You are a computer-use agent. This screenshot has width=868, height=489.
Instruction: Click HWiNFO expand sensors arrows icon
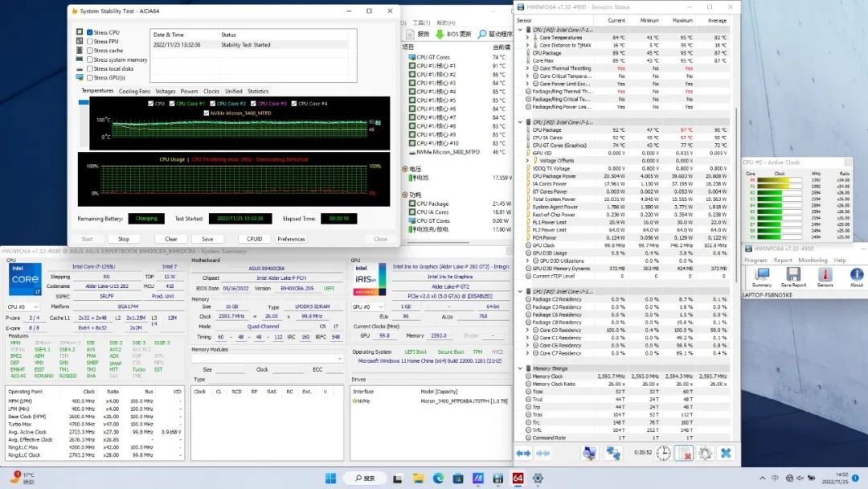523,453
